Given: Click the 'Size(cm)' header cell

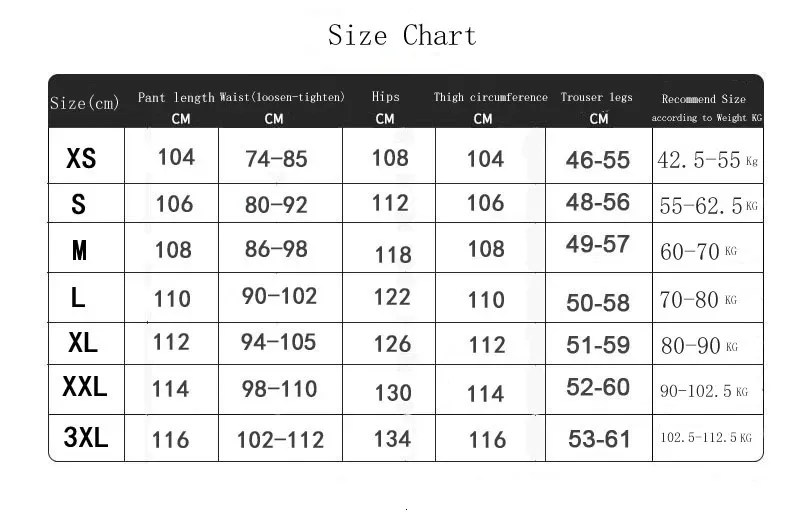Looking at the screenshot, I should (x=84, y=103).
